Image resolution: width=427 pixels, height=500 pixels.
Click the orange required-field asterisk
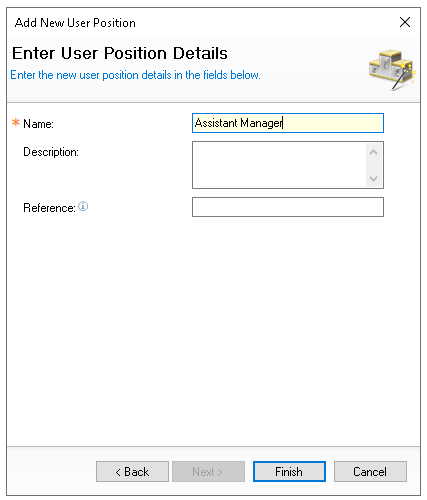click(x=16, y=122)
